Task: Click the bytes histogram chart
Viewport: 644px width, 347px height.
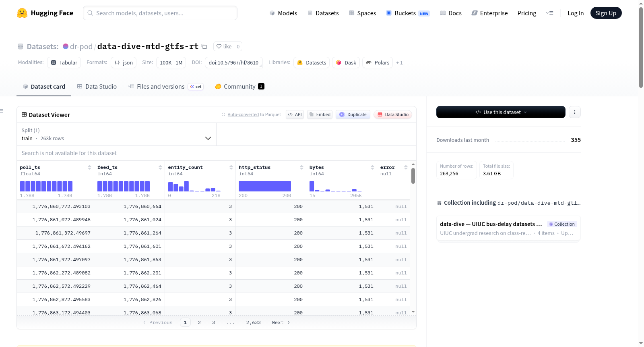Action: point(336,186)
